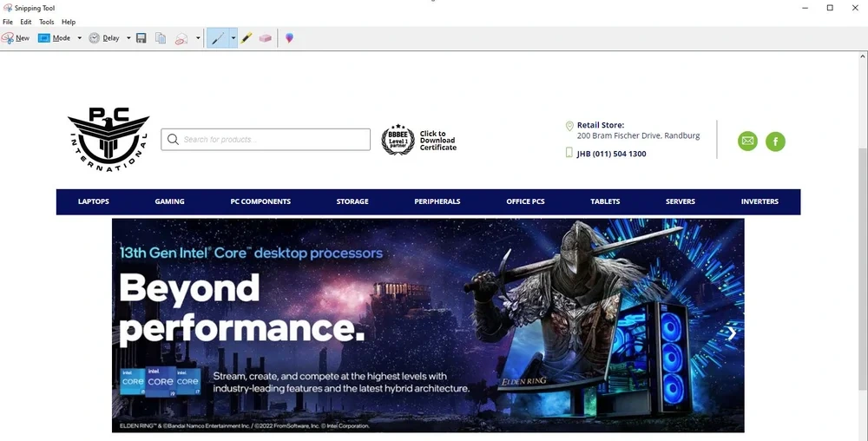Open the PERIPHERALS navigation item
The image size is (868, 441).
pyautogui.click(x=437, y=201)
